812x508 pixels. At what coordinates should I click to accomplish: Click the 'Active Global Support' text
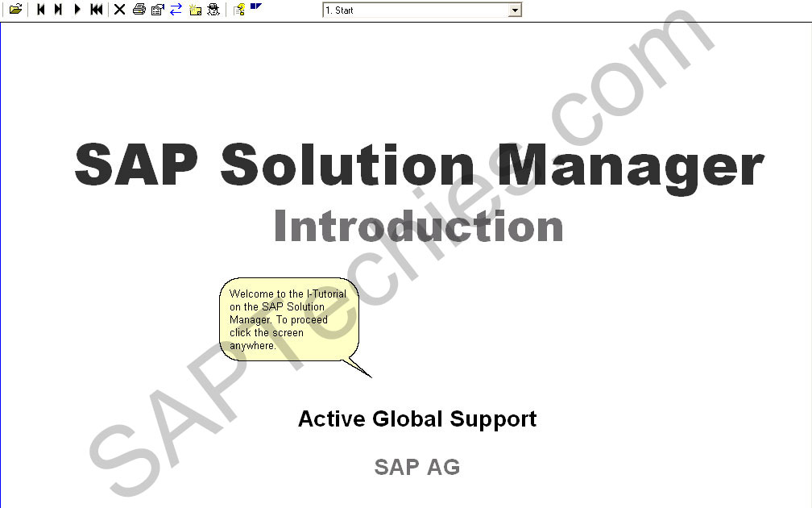pyautogui.click(x=417, y=418)
